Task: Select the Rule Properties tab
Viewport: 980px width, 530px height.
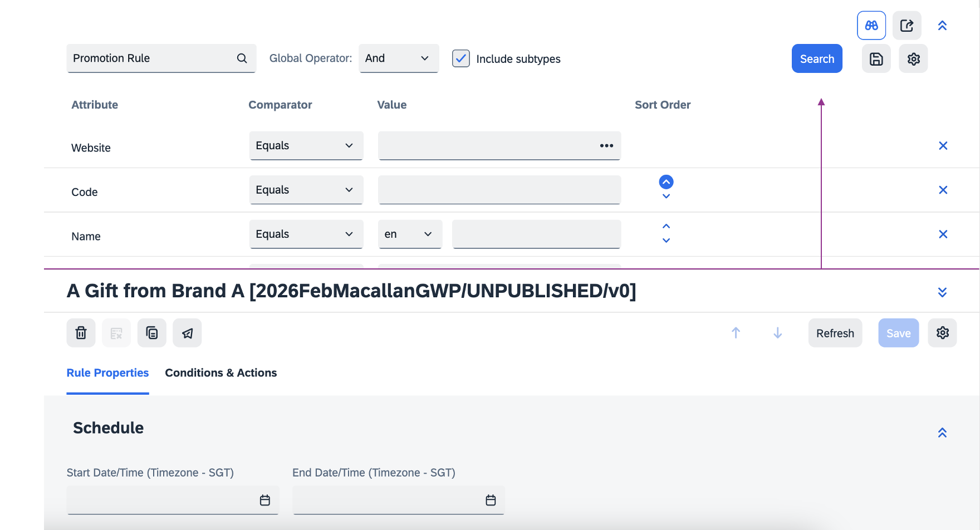Action: (x=107, y=373)
